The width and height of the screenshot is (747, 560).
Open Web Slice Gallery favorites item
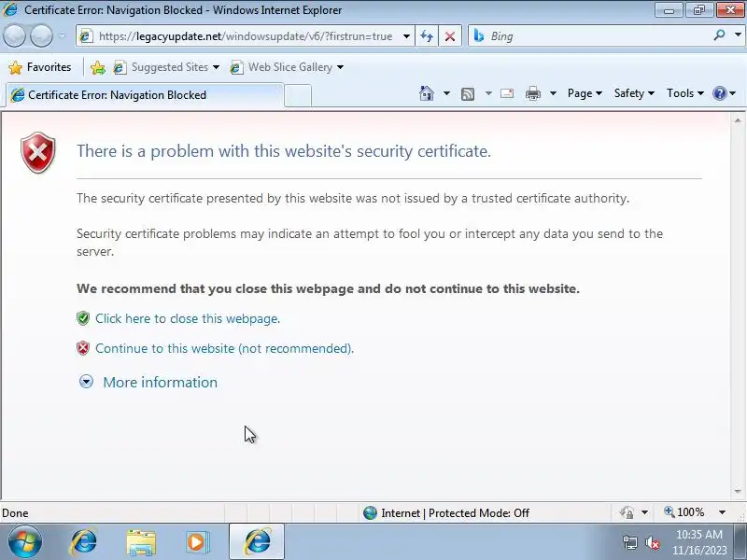pos(287,67)
